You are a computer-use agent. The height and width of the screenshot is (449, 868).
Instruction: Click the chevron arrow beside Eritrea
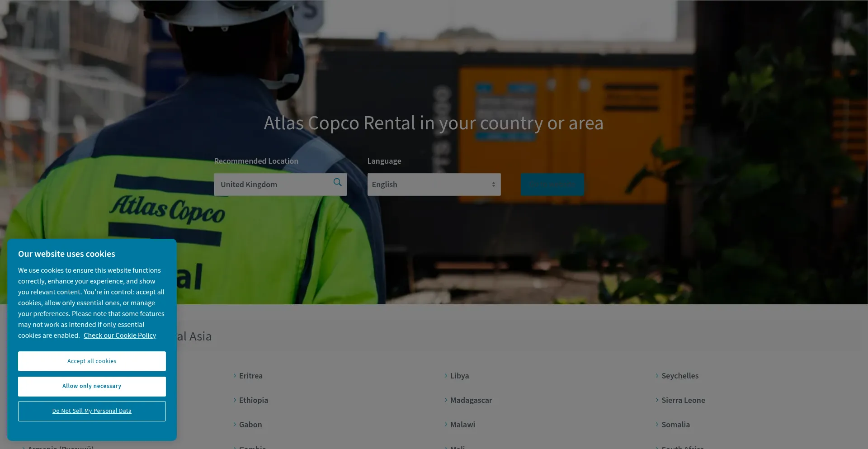(235, 375)
